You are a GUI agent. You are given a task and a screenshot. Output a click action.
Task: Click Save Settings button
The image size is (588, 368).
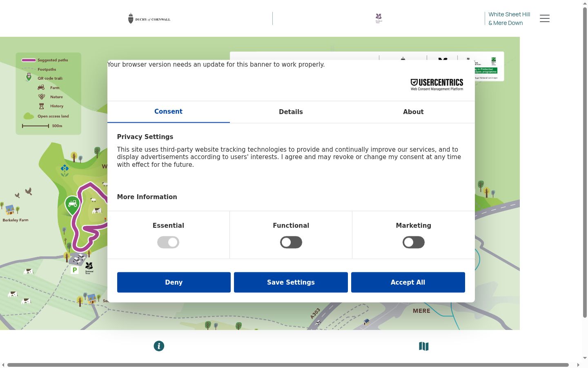point(291,282)
